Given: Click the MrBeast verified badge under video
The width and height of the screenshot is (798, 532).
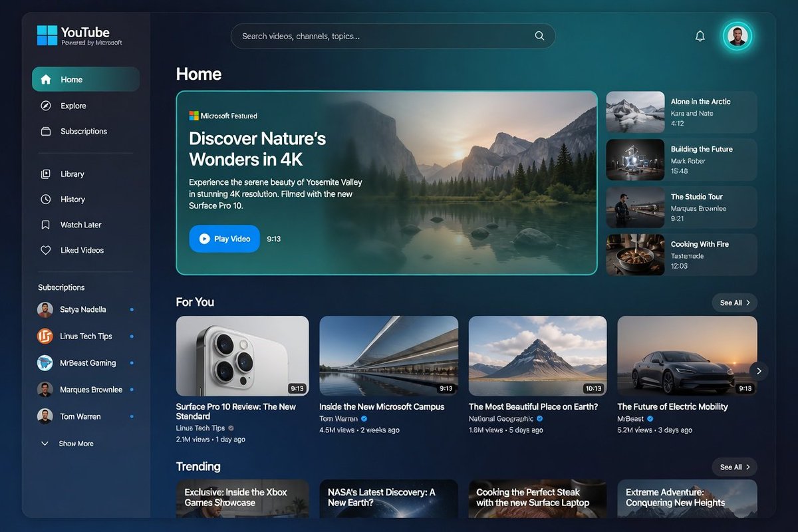Looking at the screenshot, I should tap(650, 419).
